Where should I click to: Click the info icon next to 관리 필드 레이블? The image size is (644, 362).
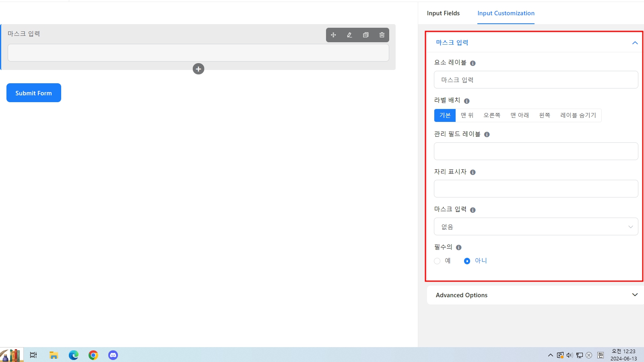point(487,134)
